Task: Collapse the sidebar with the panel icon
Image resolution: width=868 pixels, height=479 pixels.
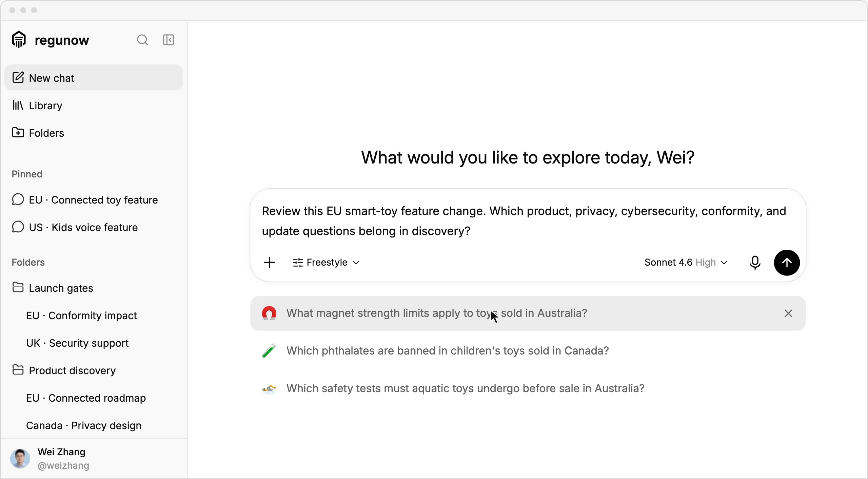Action: [169, 40]
